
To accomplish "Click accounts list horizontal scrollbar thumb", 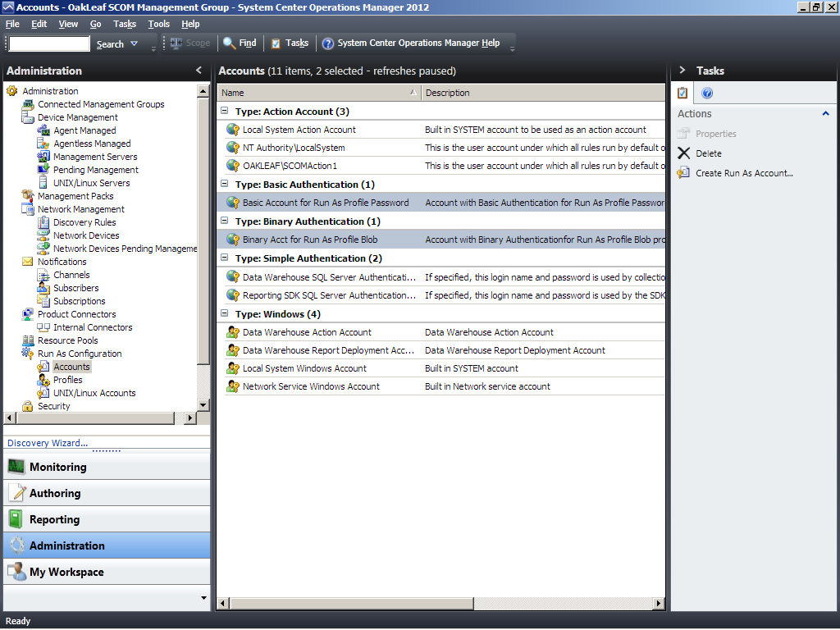I will [353, 603].
